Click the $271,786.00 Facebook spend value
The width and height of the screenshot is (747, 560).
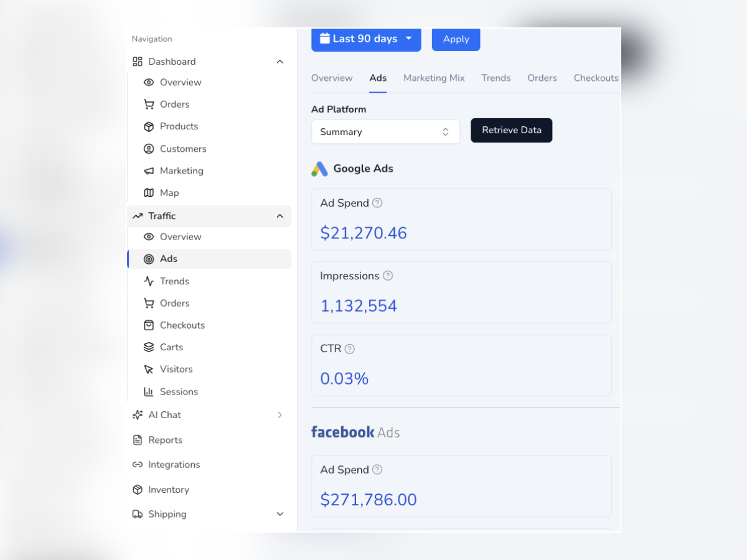369,500
